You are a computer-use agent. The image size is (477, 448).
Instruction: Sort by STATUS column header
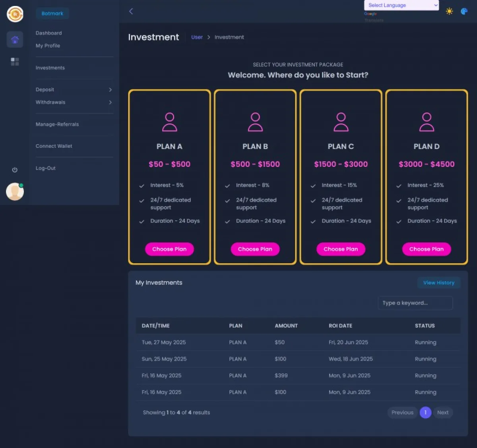425,326
